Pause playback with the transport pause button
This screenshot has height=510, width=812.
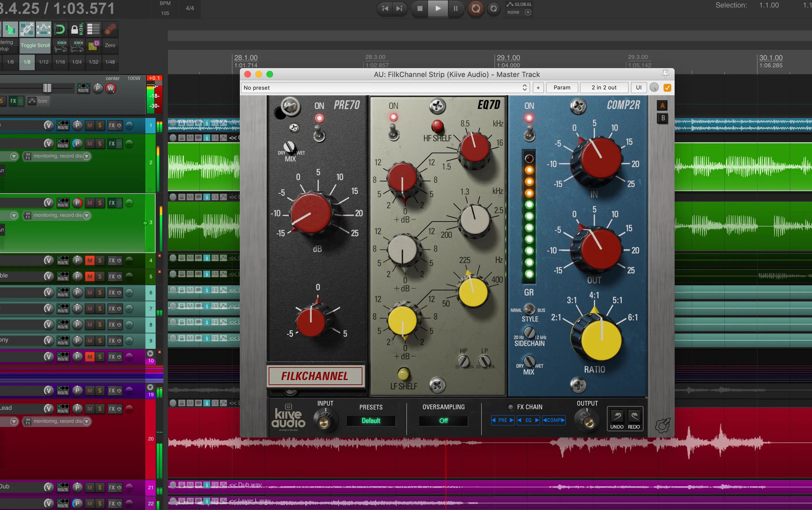pyautogui.click(x=456, y=8)
